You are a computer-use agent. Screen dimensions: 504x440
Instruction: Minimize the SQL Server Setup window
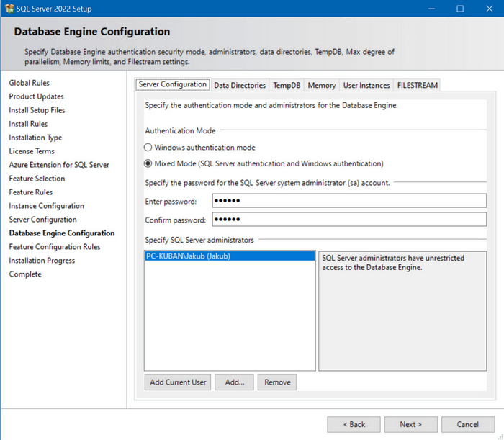coord(431,9)
